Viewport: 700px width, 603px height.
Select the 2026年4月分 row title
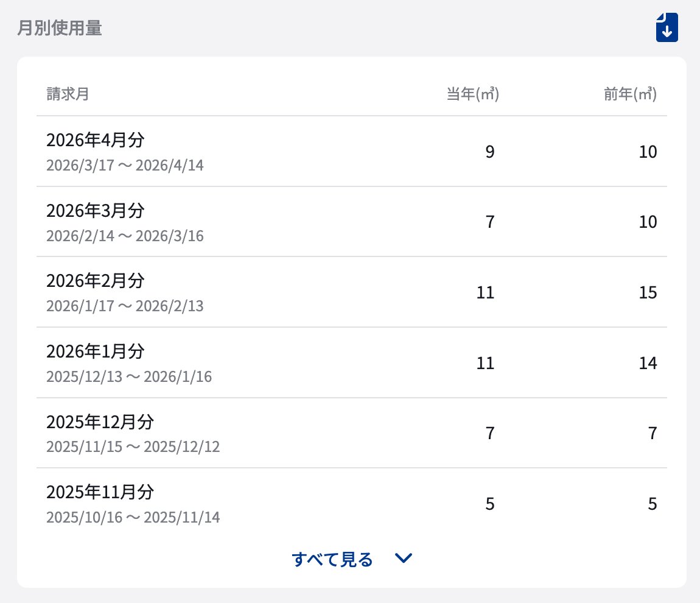[x=96, y=140]
